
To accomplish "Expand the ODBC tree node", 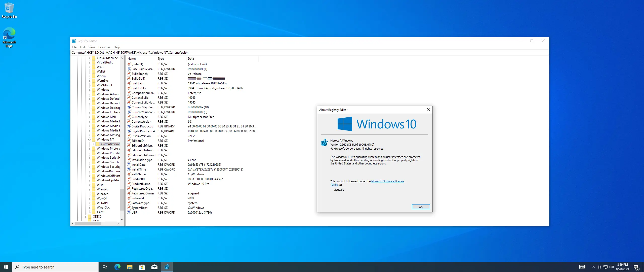I will (85, 217).
